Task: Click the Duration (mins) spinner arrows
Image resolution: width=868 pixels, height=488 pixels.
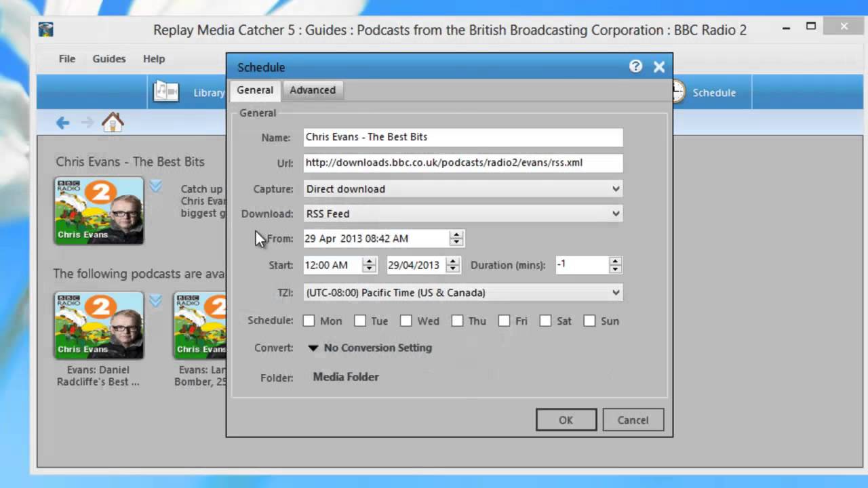Action: click(x=615, y=265)
